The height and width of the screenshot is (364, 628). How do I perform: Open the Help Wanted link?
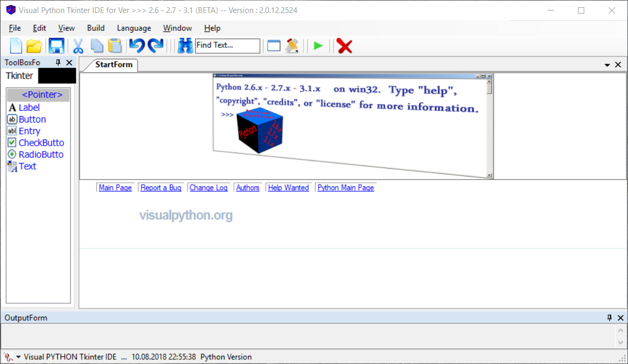click(x=288, y=187)
